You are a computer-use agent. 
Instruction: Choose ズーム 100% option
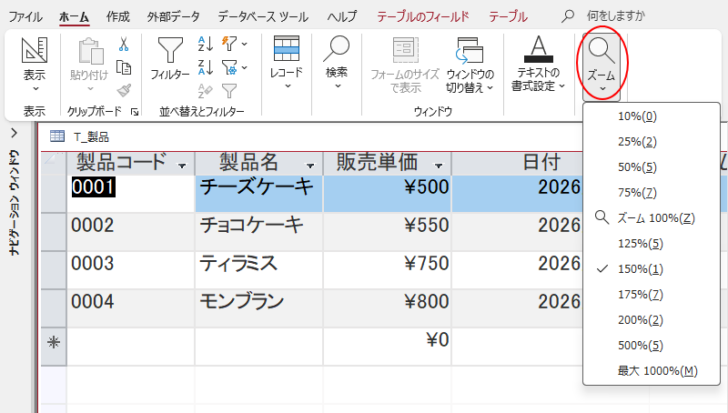click(651, 218)
